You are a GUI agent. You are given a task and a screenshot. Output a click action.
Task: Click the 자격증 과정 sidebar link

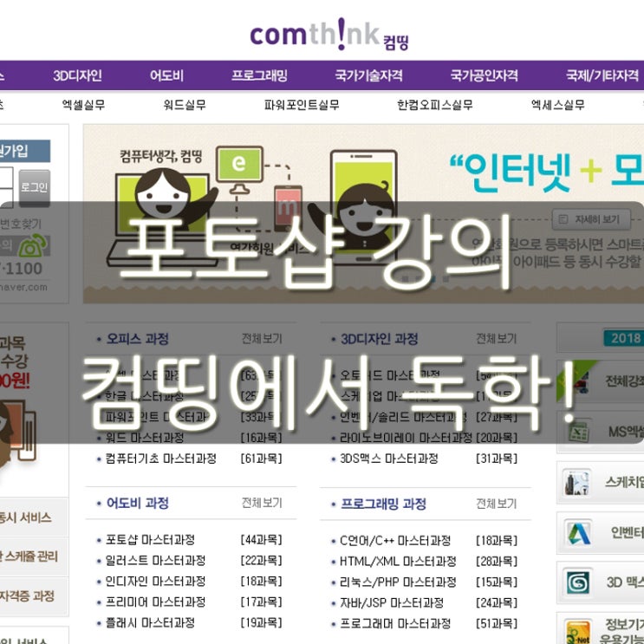[27, 596]
